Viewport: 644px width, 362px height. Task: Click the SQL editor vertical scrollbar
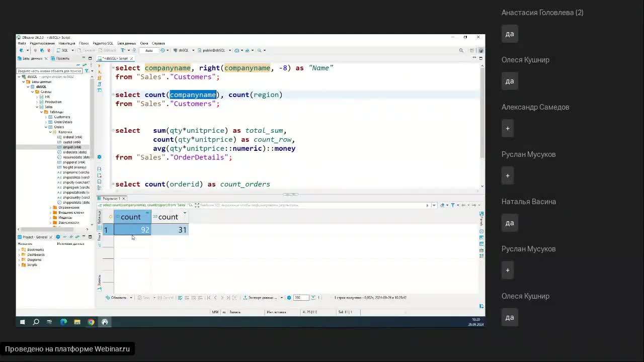[x=482, y=112]
